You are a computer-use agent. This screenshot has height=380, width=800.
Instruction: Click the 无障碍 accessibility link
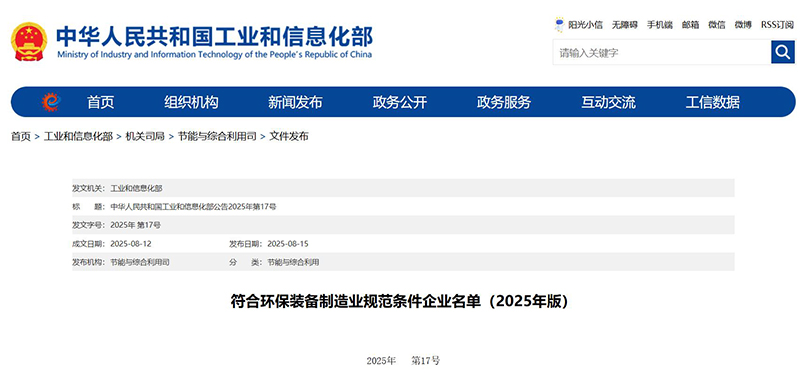tap(625, 24)
